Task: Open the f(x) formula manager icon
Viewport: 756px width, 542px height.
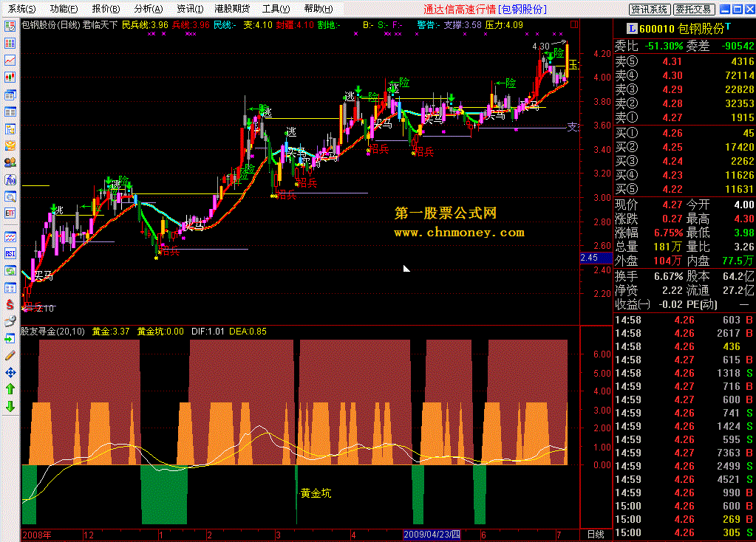Action: tap(10, 179)
